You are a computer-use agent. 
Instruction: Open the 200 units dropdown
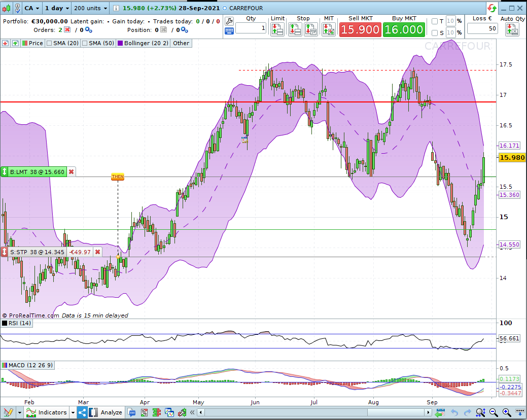pos(91,8)
